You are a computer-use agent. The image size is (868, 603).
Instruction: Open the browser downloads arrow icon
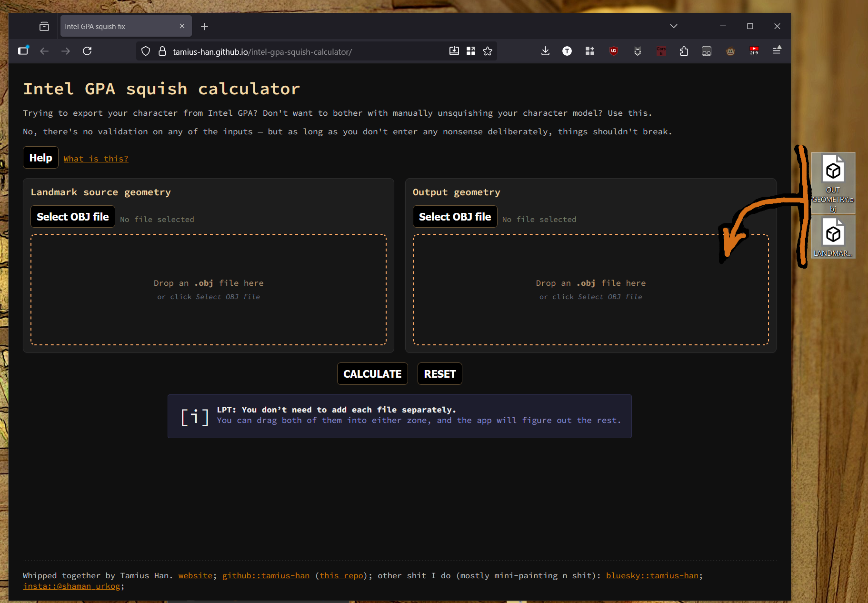tap(545, 51)
